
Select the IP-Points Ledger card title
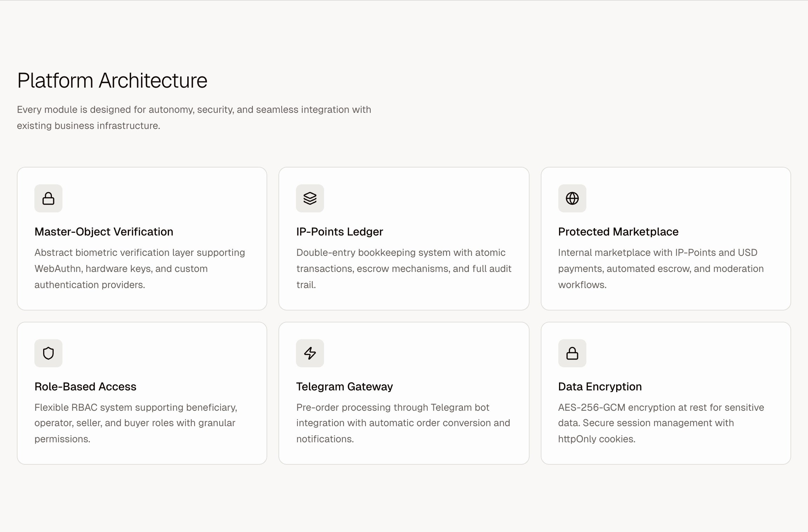click(x=339, y=232)
